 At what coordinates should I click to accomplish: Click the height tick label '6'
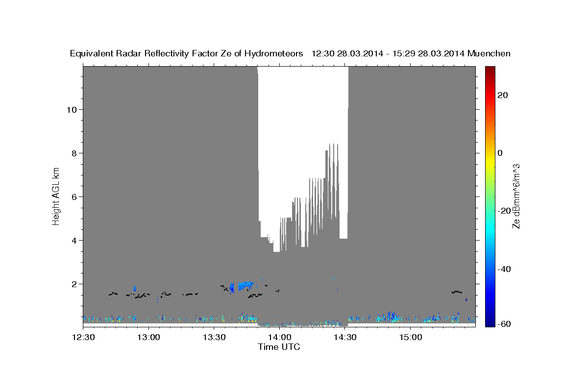click(x=73, y=196)
